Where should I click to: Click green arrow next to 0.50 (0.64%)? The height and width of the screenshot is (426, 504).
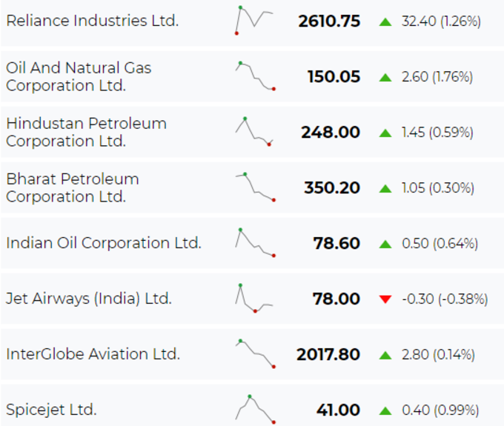click(x=385, y=244)
